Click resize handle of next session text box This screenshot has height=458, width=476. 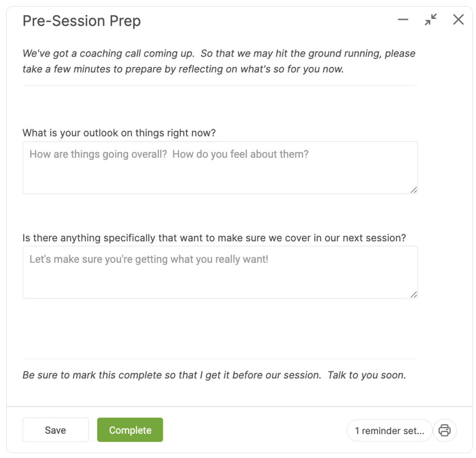(x=414, y=295)
